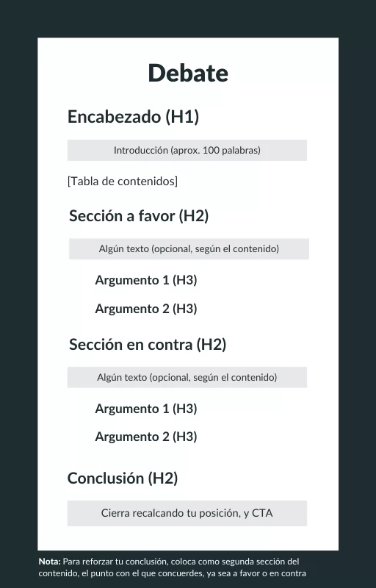This screenshot has width=376, height=588.
Task: Click the Introducción (aprox. 100 palabras) box
Action: click(x=187, y=151)
